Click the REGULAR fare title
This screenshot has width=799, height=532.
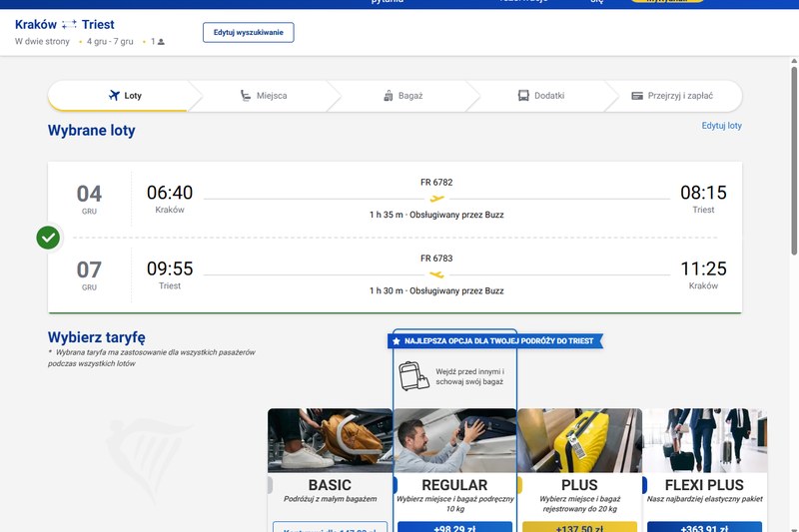point(454,485)
